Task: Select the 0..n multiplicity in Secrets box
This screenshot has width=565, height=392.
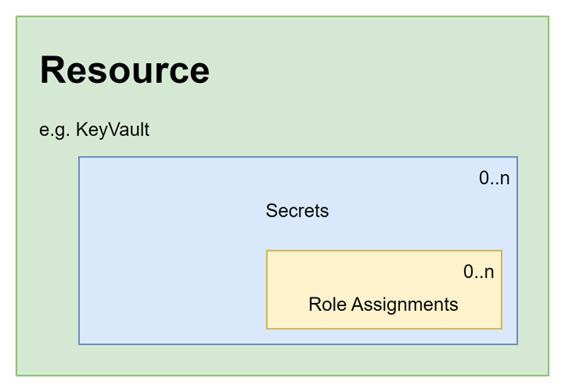Action: 494,178
